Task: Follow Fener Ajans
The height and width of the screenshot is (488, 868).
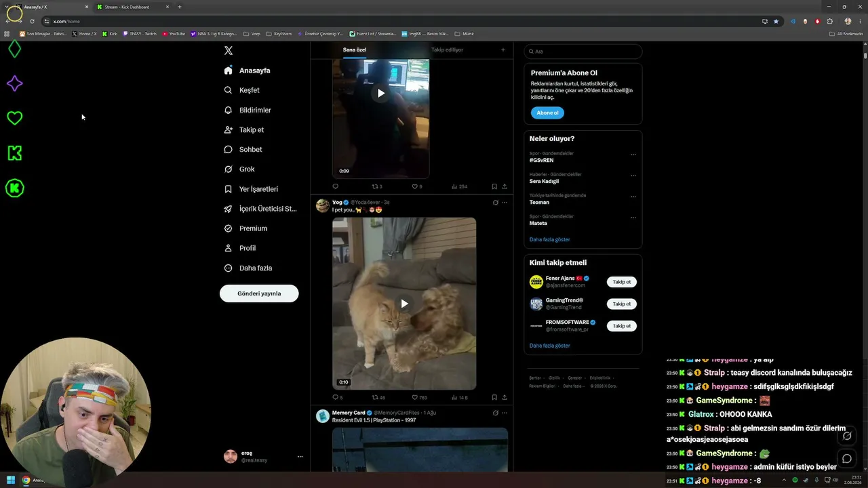Action: click(x=622, y=282)
